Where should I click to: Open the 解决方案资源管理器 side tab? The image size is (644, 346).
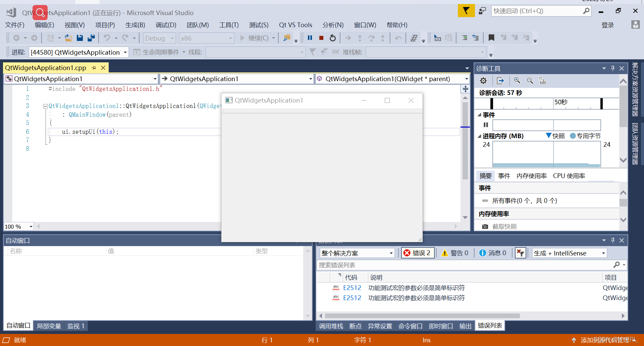pos(635,89)
